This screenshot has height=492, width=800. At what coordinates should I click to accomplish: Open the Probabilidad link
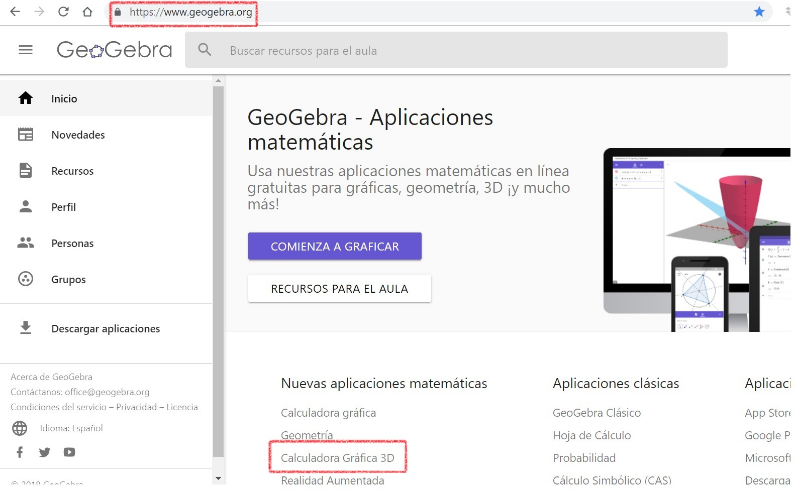coord(584,458)
